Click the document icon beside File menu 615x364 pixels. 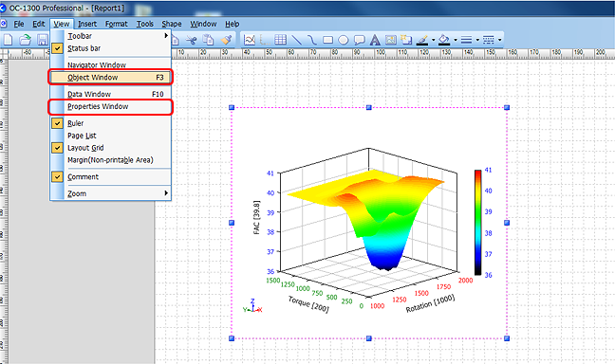tap(4, 24)
